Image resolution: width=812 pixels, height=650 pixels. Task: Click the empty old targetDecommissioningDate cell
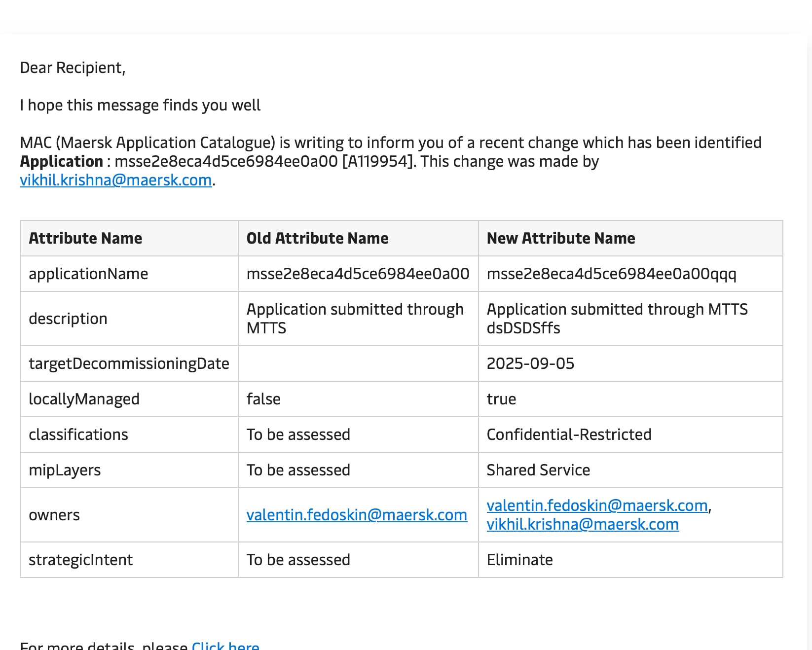coord(358,363)
